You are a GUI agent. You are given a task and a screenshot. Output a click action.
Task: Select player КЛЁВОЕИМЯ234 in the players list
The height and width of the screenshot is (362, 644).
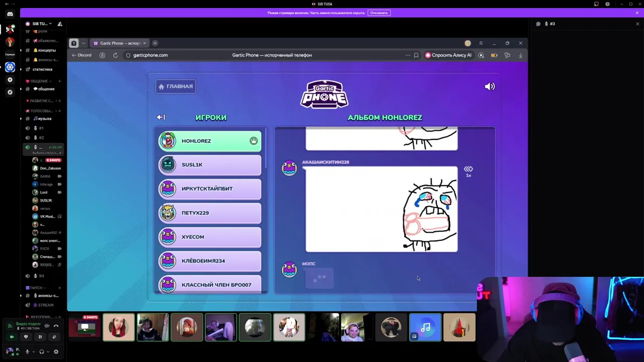pyautogui.click(x=210, y=260)
